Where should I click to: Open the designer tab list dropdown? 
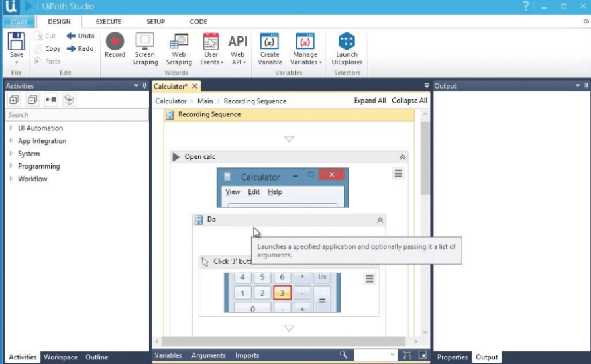pyautogui.click(x=427, y=86)
